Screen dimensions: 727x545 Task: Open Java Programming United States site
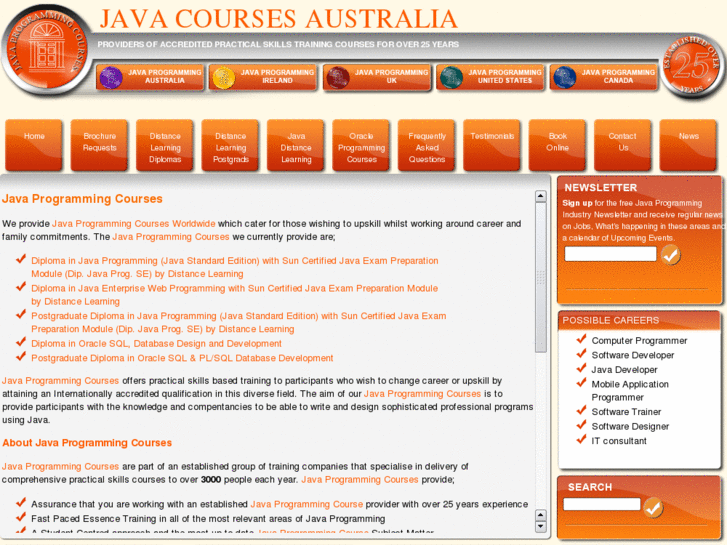pyautogui.click(x=490, y=77)
